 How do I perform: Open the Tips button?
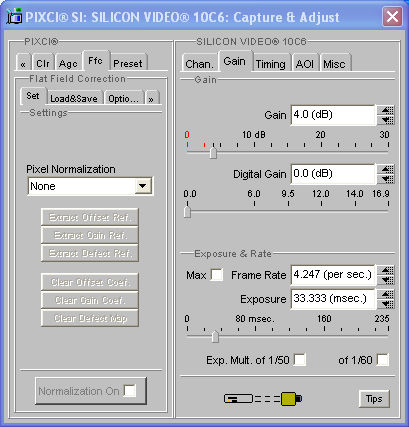(x=374, y=399)
